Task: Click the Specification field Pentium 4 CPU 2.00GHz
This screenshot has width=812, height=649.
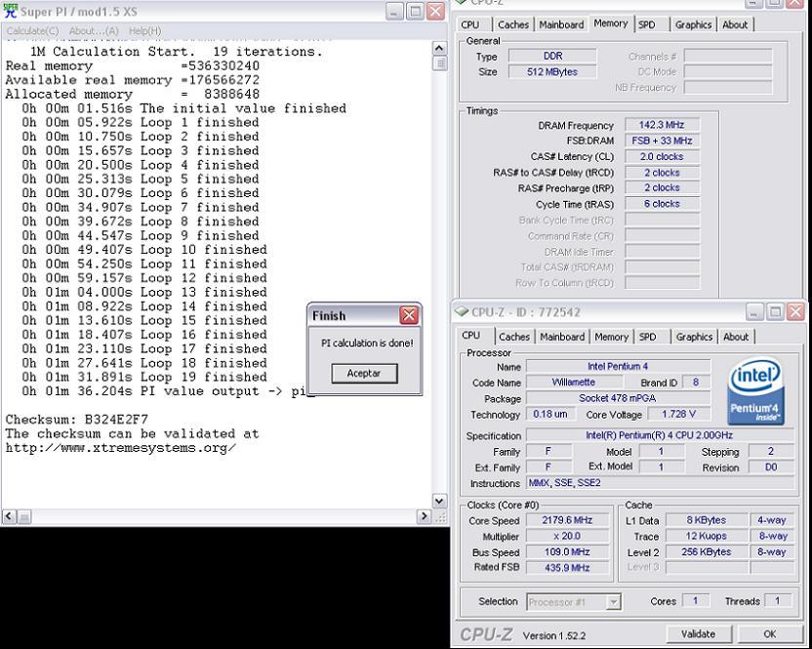Action: (659, 435)
